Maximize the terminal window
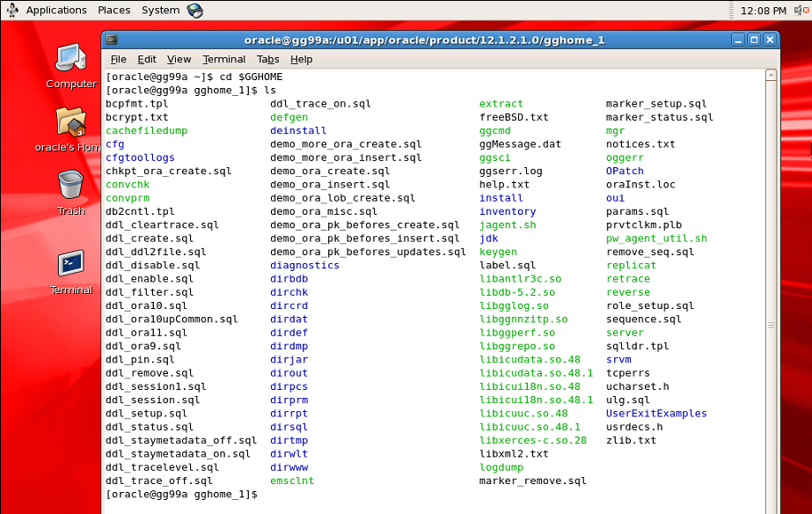This screenshot has height=514, width=812. click(753, 40)
